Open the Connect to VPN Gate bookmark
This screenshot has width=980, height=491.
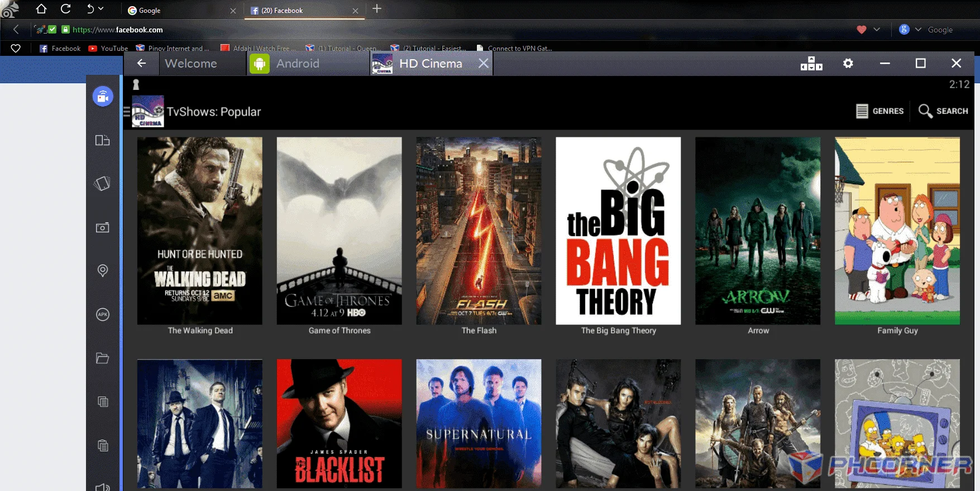[x=514, y=48]
